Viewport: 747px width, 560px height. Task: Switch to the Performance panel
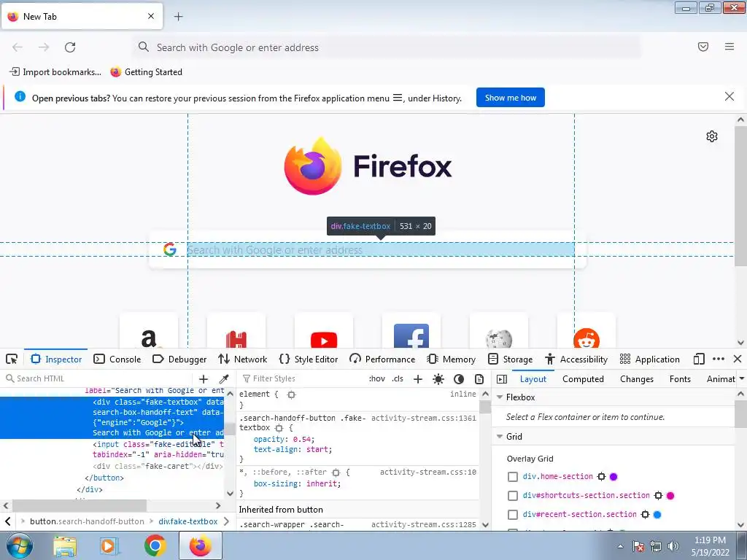pos(382,359)
